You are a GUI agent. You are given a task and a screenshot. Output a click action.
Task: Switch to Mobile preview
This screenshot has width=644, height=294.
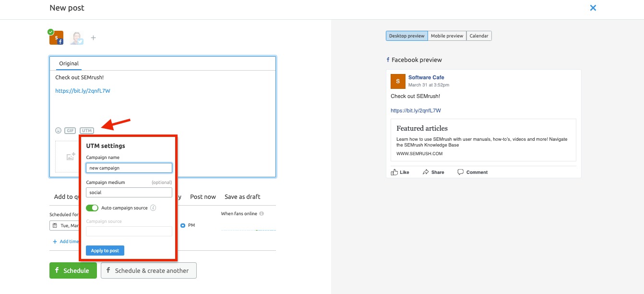[447, 36]
